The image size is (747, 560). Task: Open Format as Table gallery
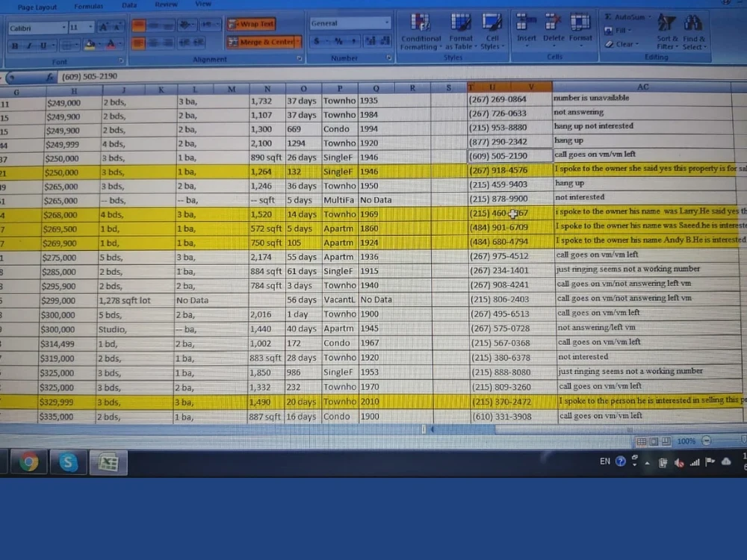(460, 31)
